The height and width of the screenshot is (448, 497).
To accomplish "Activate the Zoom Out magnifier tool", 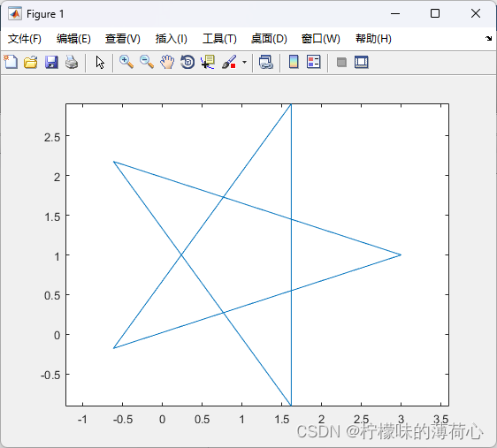I will pos(147,62).
